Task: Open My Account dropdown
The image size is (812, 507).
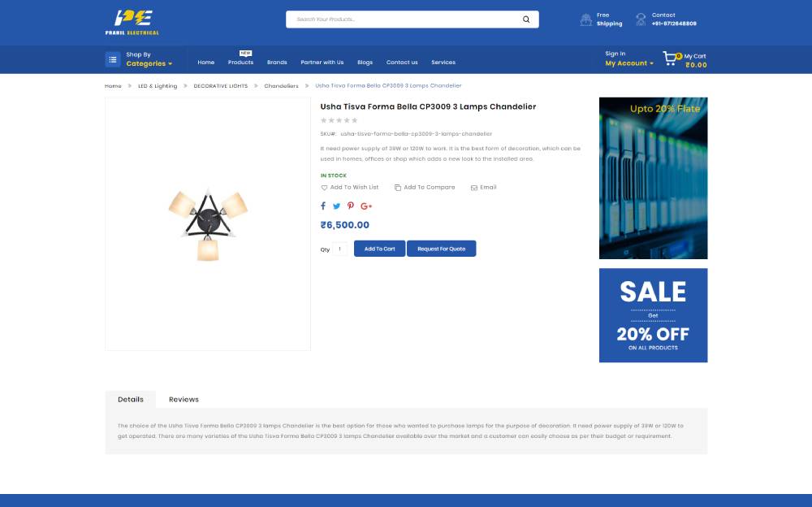Action: click(x=629, y=63)
